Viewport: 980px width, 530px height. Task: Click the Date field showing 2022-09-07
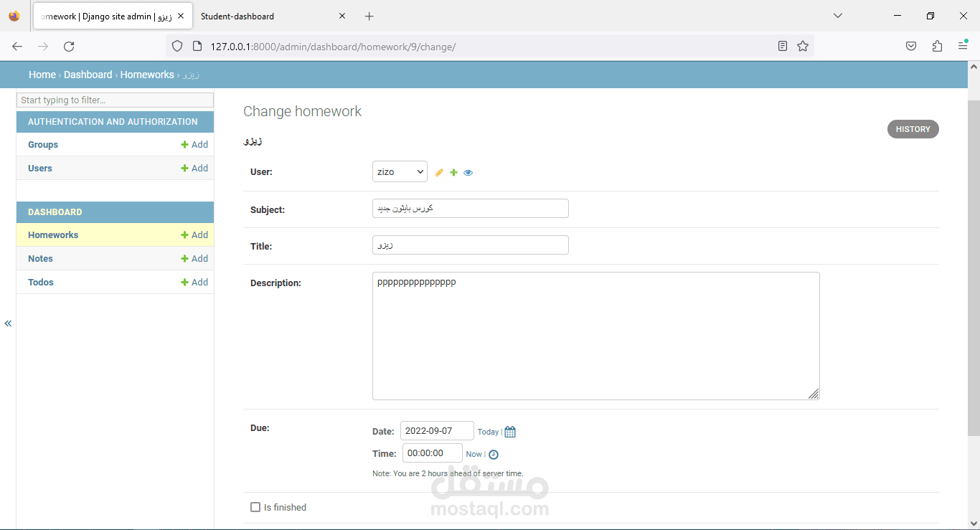(437, 431)
